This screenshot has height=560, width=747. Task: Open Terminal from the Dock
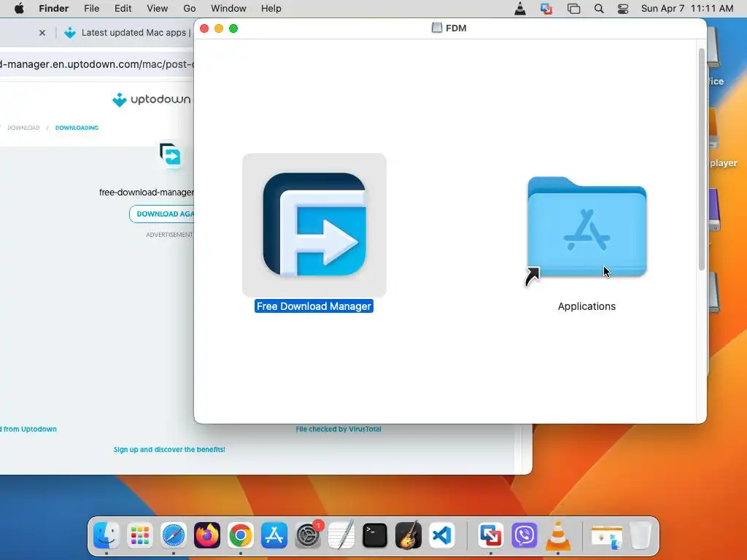pyautogui.click(x=374, y=535)
